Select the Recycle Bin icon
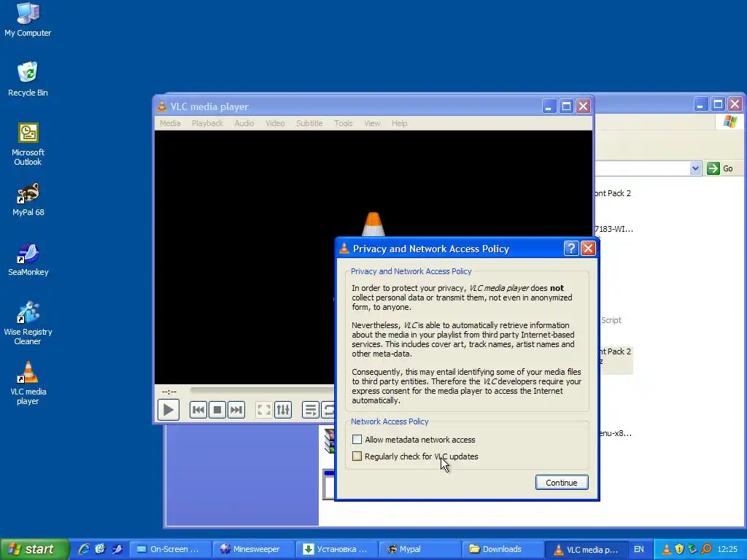Screen dimensions: 747x560 [x=28, y=79]
